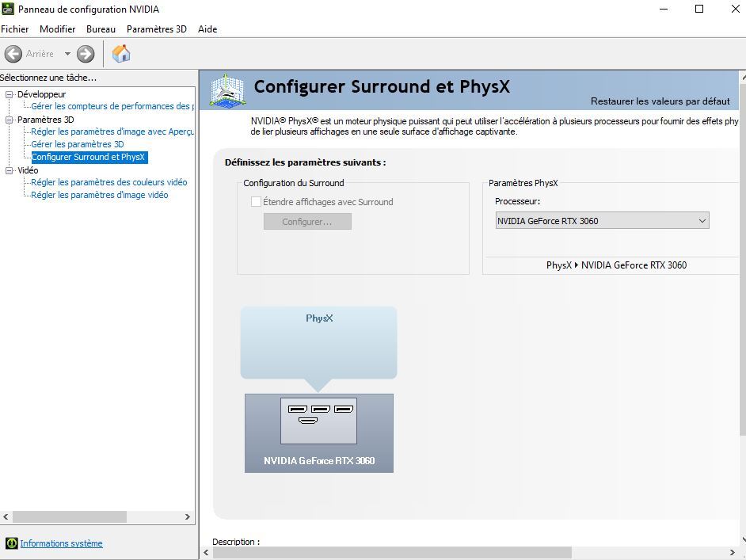
Task: Go to the home page icon
Action: (x=121, y=53)
